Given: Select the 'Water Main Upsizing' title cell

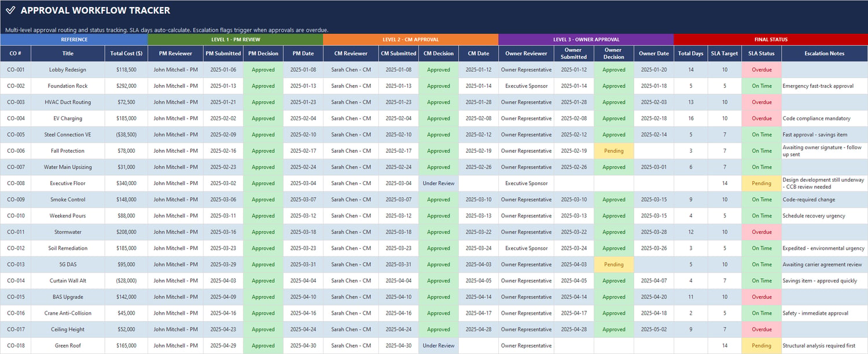Looking at the screenshot, I should tap(68, 167).
